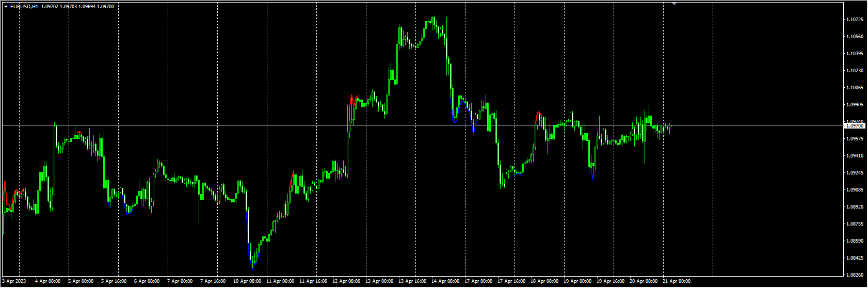Click the 1.10065 price scale value
Viewport: 868px width, 288px height.
855,88
